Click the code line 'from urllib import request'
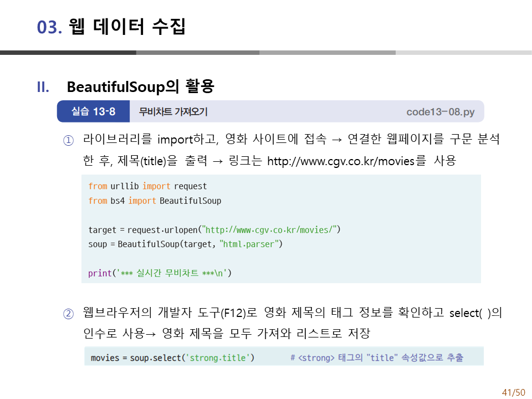Screen dimensions: 532x399 [147, 186]
